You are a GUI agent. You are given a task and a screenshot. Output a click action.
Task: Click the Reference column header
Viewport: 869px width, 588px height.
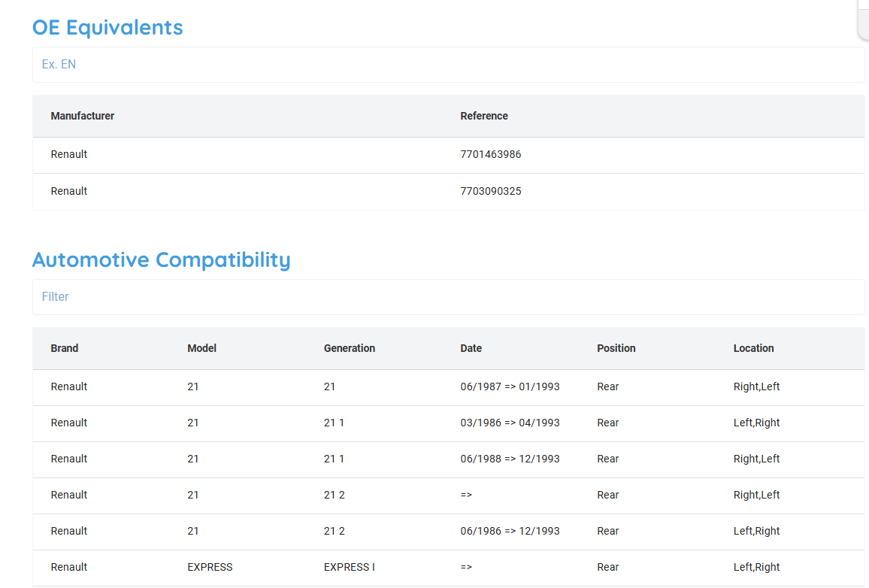484,116
